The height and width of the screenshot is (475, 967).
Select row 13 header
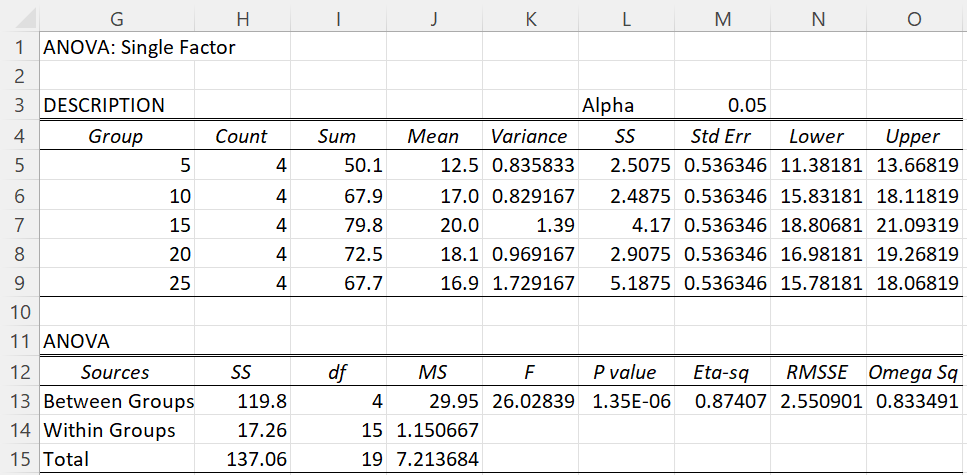point(20,401)
